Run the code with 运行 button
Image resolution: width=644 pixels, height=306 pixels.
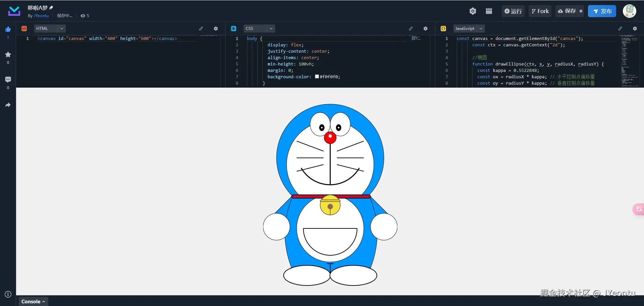513,11
